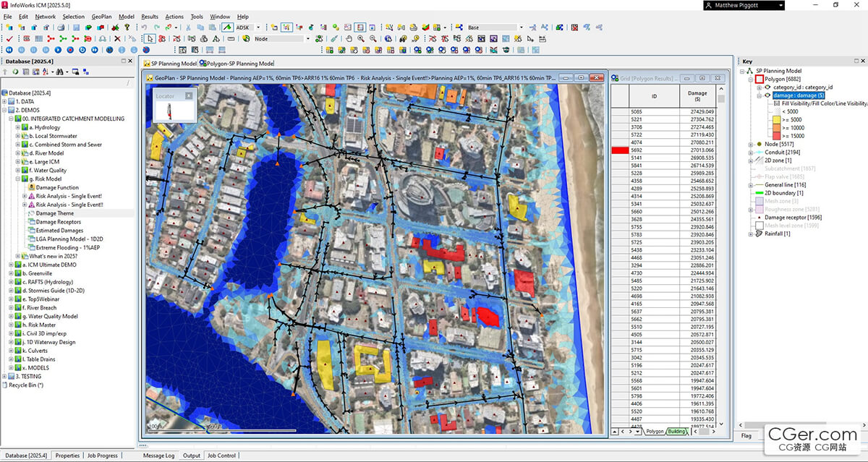Click the Zoom in magnifier tool
The image size is (868, 462).
click(x=361, y=38)
